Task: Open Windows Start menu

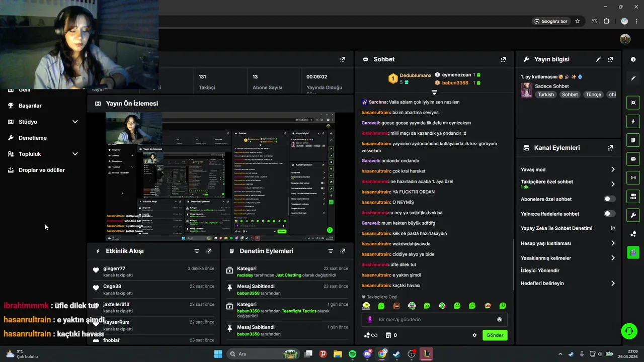Action: coord(218,354)
